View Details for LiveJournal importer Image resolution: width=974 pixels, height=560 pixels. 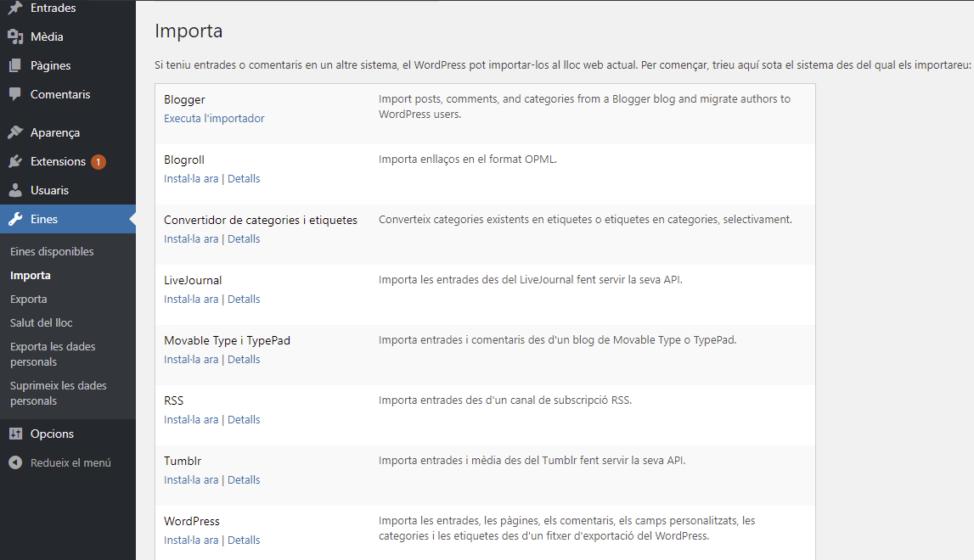(x=244, y=300)
